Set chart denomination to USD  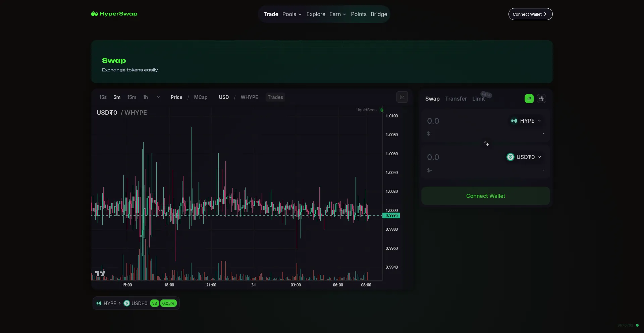[x=224, y=97]
